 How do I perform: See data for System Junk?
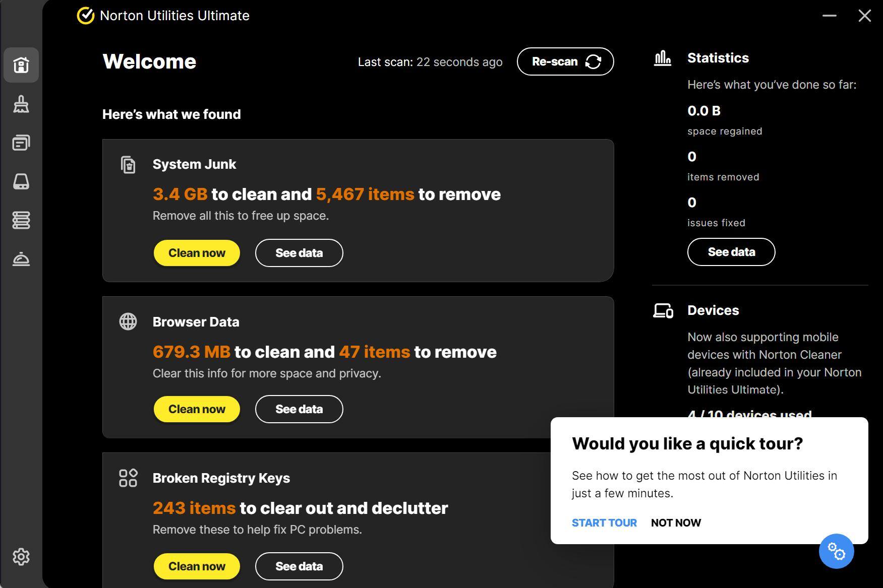(x=299, y=253)
